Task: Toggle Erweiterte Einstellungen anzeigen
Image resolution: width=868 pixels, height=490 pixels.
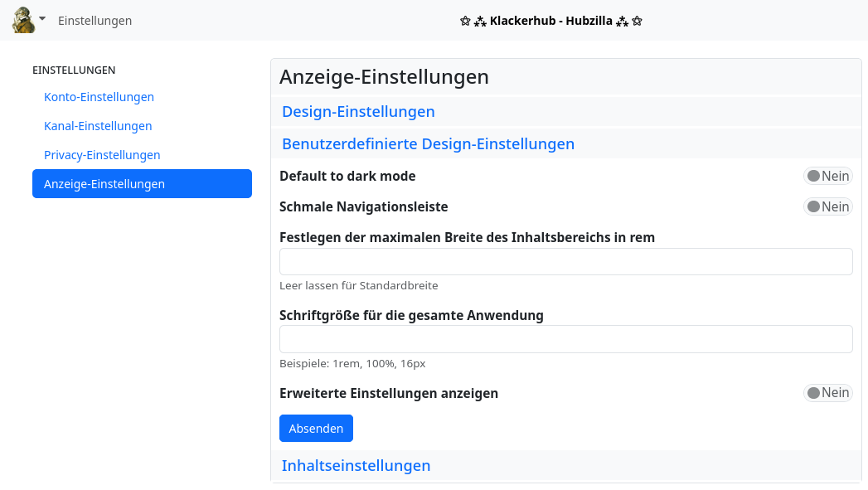Action: coord(827,393)
